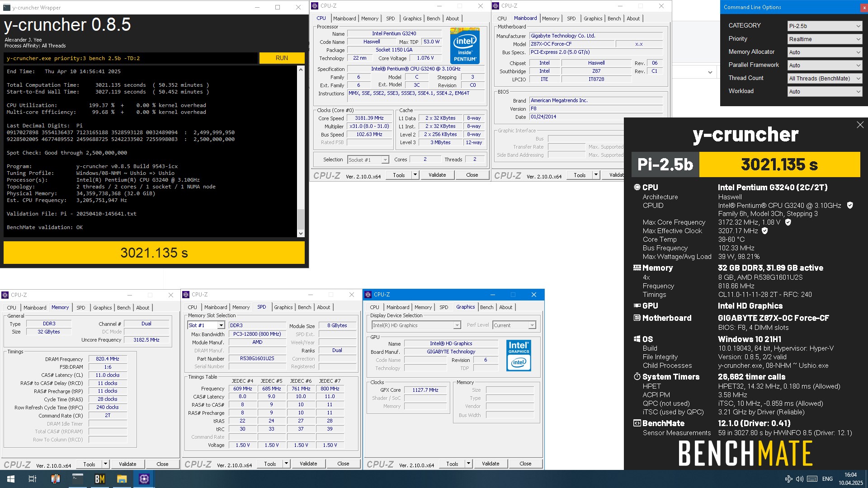Viewport: 868px width, 488px height.
Task: Open the volume control tray icon
Action: tap(800, 479)
